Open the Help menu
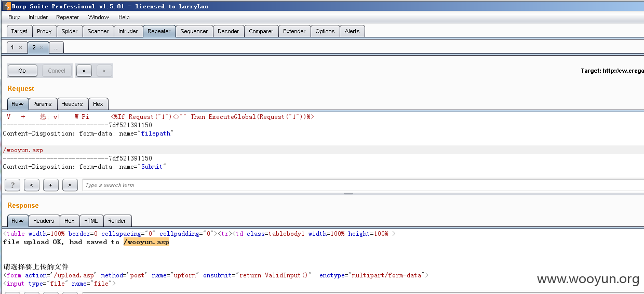This screenshot has height=294, width=644. tap(124, 17)
